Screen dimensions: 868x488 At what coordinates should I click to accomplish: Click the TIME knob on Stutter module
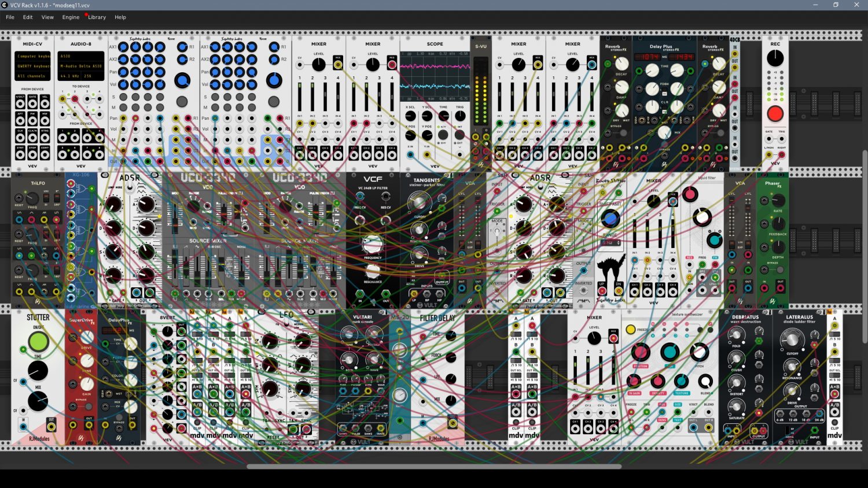click(38, 371)
